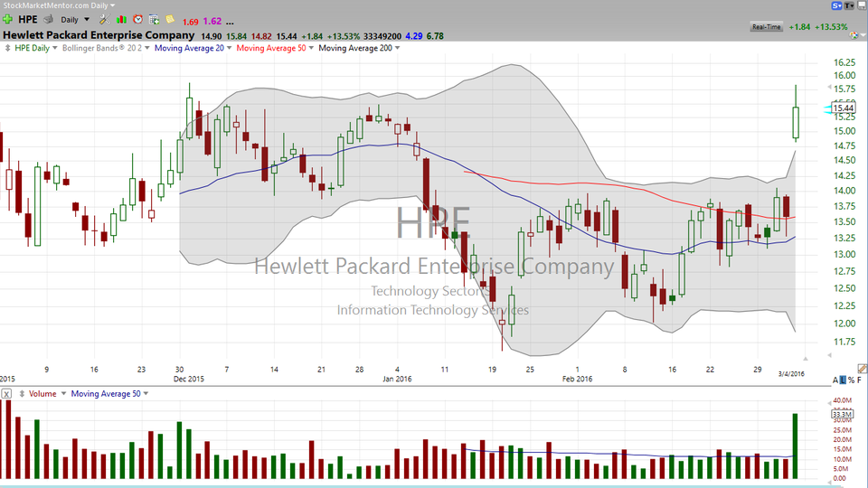Open the drawing tools icon
The image size is (868, 488).
pos(104,19)
